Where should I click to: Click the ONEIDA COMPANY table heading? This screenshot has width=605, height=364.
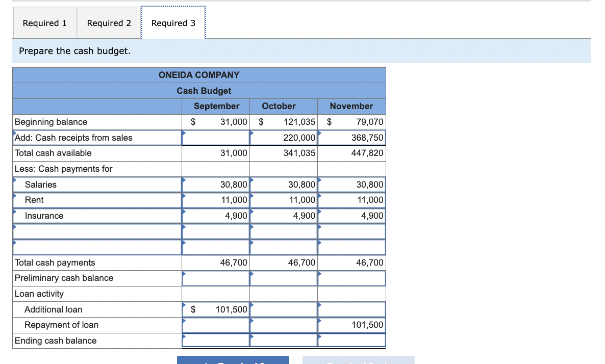point(199,75)
